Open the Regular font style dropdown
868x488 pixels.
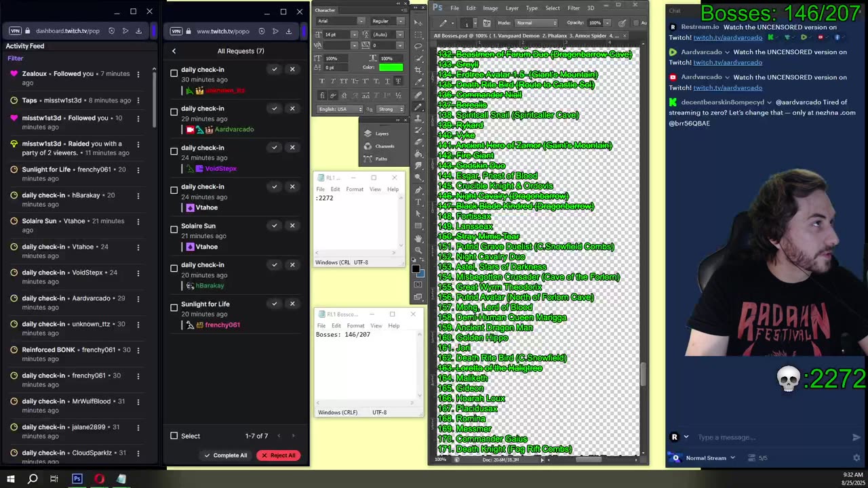coord(400,21)
